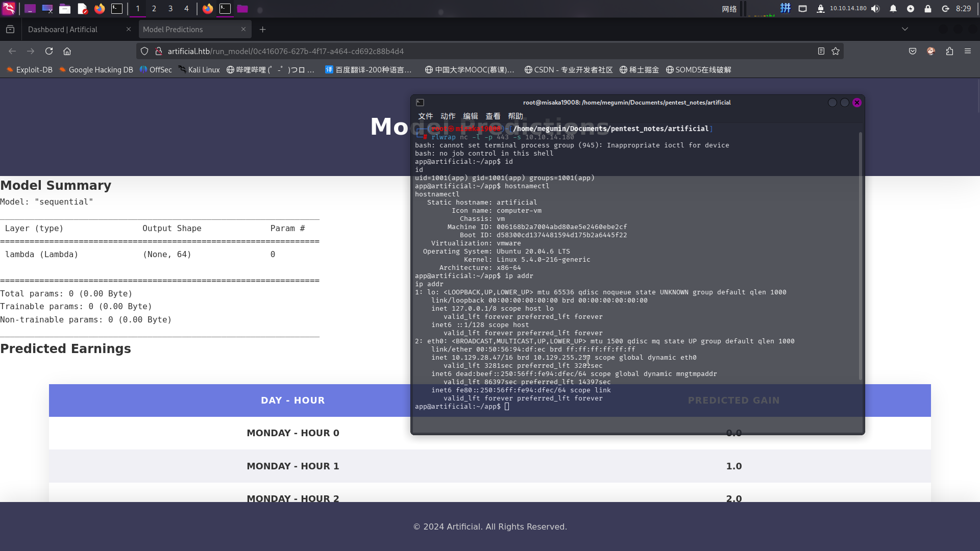
Task: Toggle the volume mute speaker icon
Action: (876, 9)
